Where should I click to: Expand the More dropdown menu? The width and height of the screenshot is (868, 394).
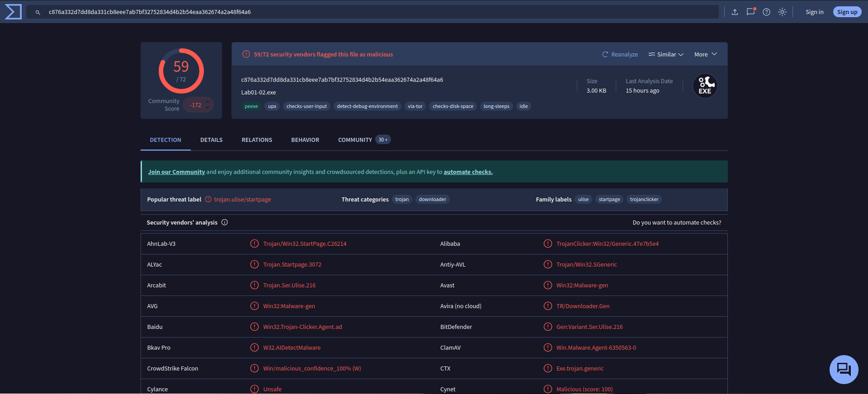(x=706, y=54)
